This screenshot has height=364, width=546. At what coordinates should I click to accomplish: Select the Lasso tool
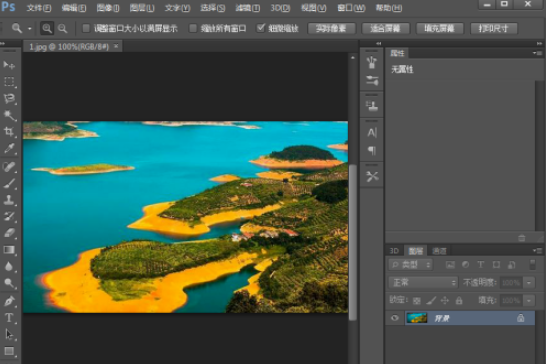pos(9,99)
